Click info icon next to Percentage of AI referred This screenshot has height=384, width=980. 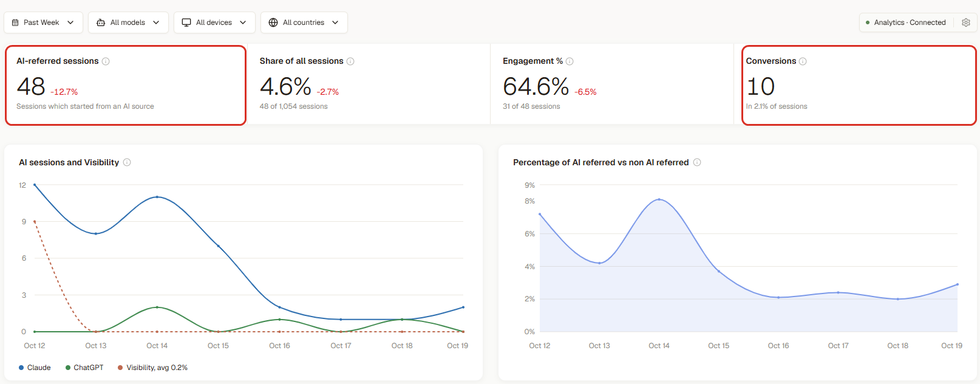click(697, 162)
